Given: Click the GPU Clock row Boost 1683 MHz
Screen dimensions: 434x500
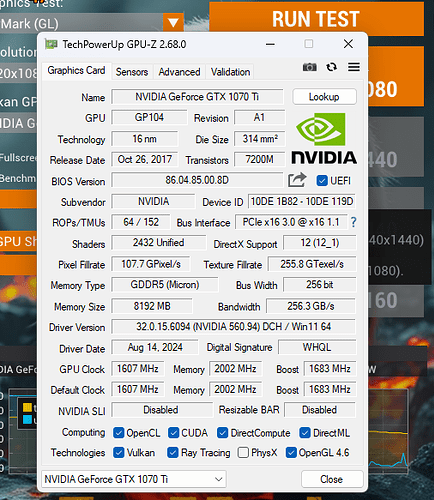Looking at the screenshot, I should pos(330,369).
